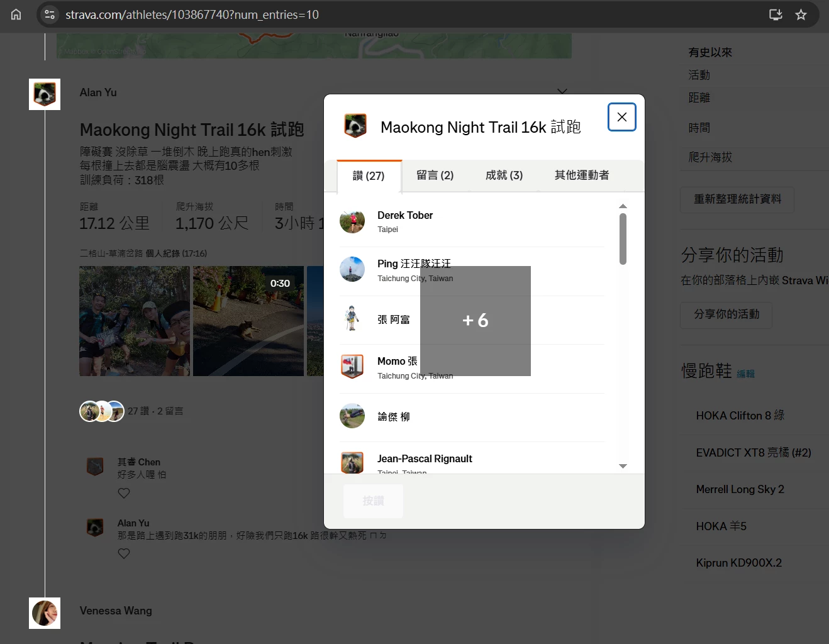Open Ping 汪汪隊汪汪's avatar
Image resolution: width=829 pixels, height=644 pixels.
point(352,269)
